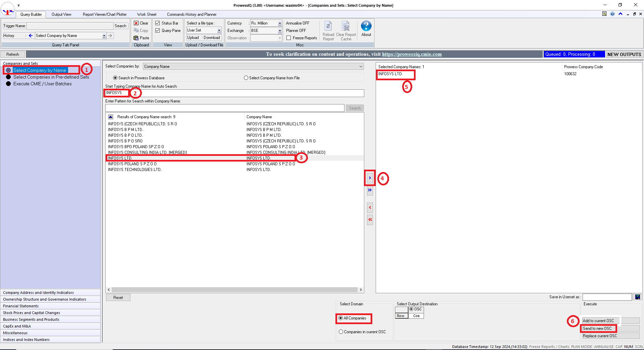
Task: Click the Clear clipboard icon
Action: pos(136,23)
